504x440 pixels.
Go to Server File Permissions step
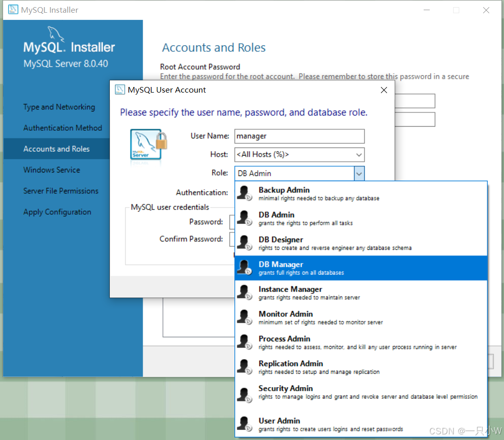pyautogui.click(x=61, y=191)
